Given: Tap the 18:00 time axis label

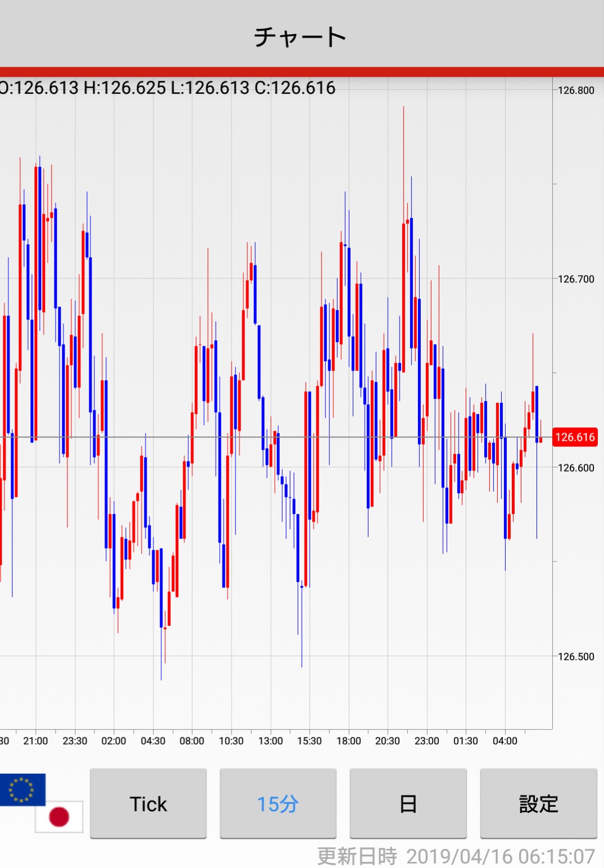Looking at the screenshot, I should 348,741.
